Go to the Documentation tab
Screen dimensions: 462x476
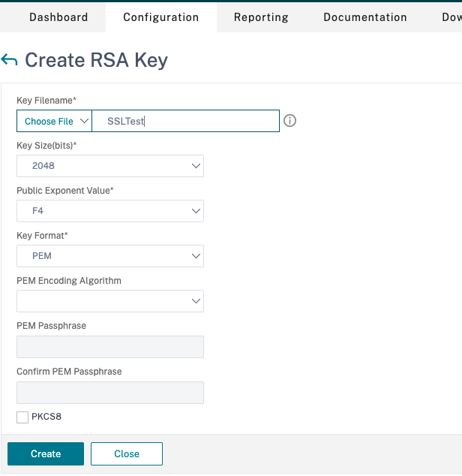(365, 17)
